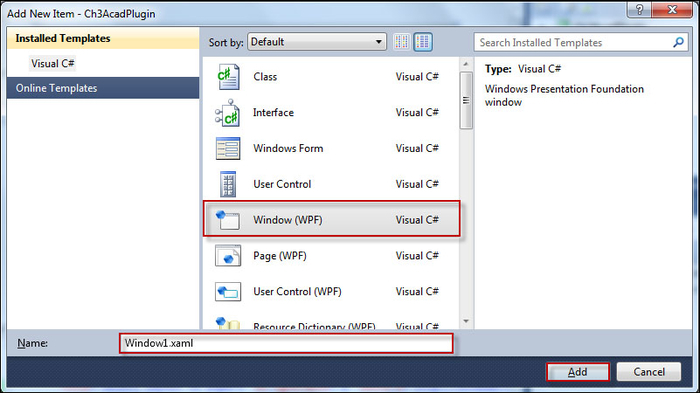
Task: Switch to medium icons list view
Action: 422,42
